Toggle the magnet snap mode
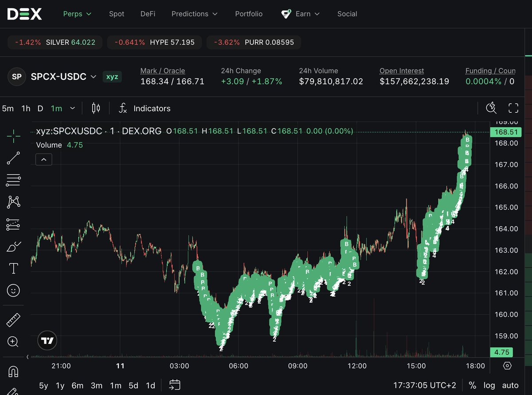The height and width of the screenshot is (395, 532). 13,371
